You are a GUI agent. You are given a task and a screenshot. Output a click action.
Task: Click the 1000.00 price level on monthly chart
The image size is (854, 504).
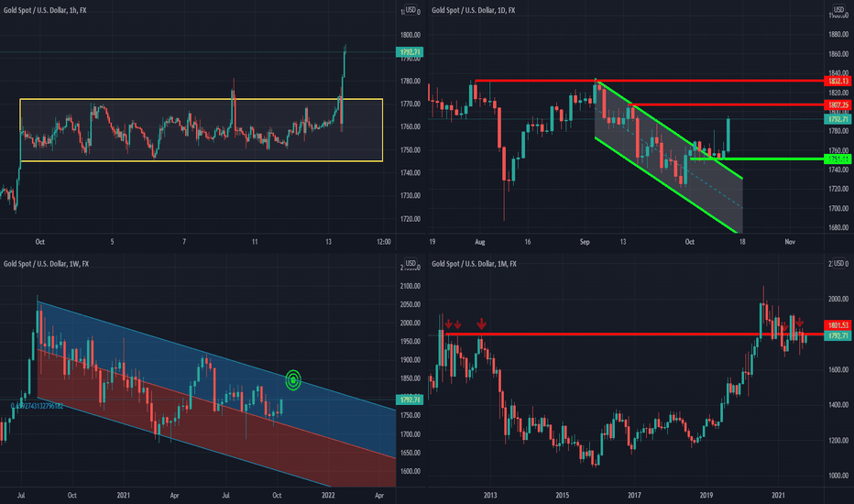[838, 476]
